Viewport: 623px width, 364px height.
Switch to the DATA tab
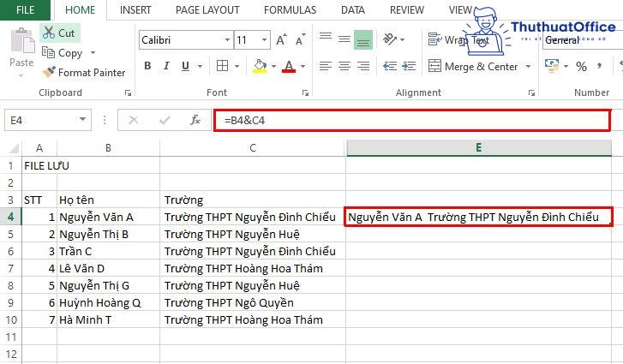[353, 10]
